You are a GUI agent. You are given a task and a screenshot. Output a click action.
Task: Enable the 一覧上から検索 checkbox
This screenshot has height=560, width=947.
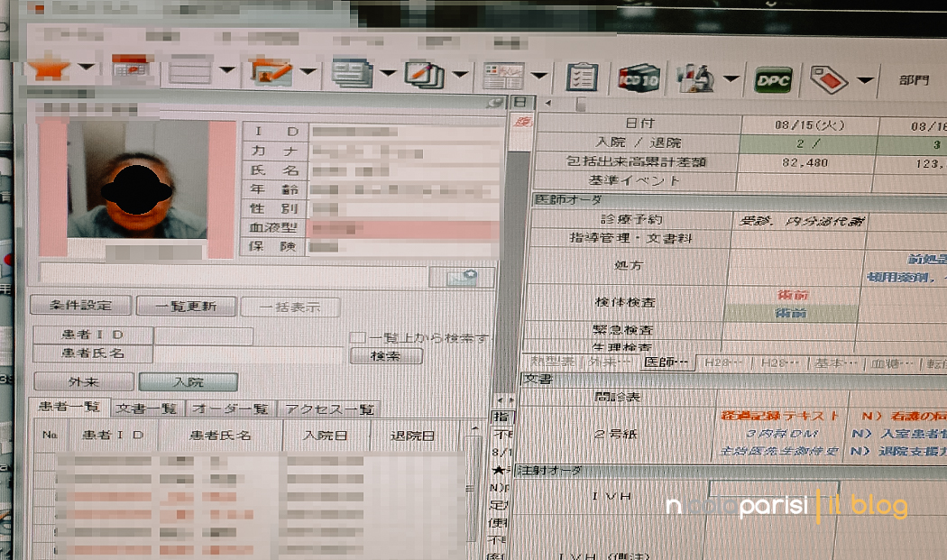357,338
